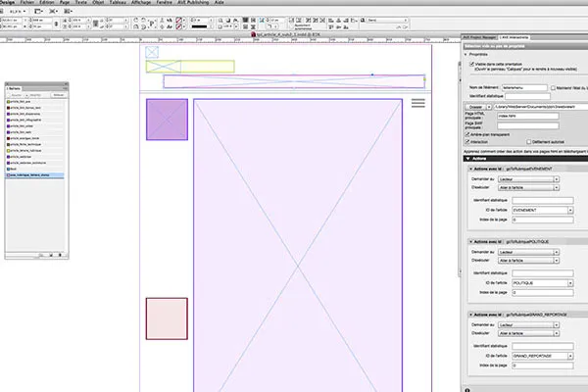Viewport: 588px width, 392px height.
Task: Click the 'Nom de l'élément' input field
Action: (x=524, y=88)
